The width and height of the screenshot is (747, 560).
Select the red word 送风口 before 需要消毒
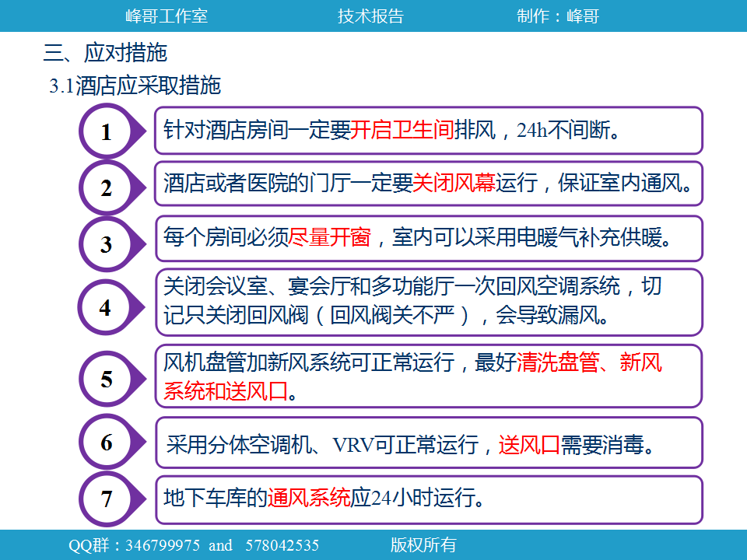(x=529, y=445)
